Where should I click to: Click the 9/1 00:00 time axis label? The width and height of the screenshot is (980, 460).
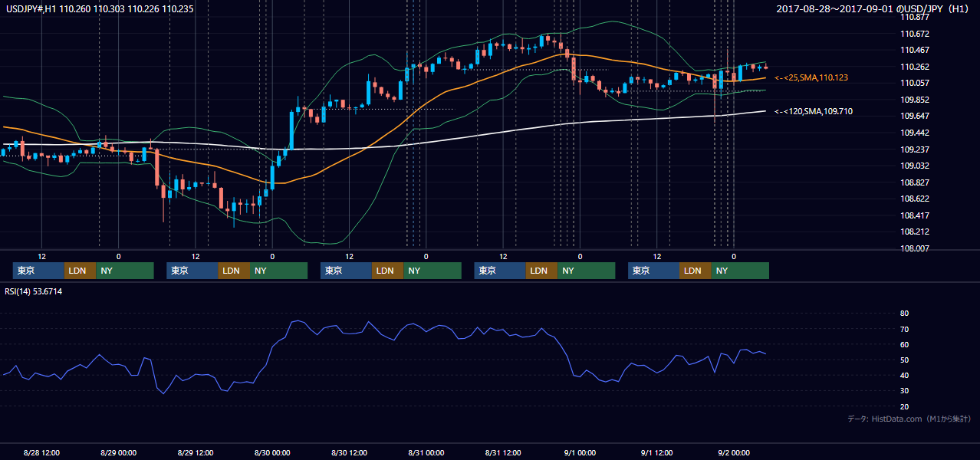[x=580, y=452]
